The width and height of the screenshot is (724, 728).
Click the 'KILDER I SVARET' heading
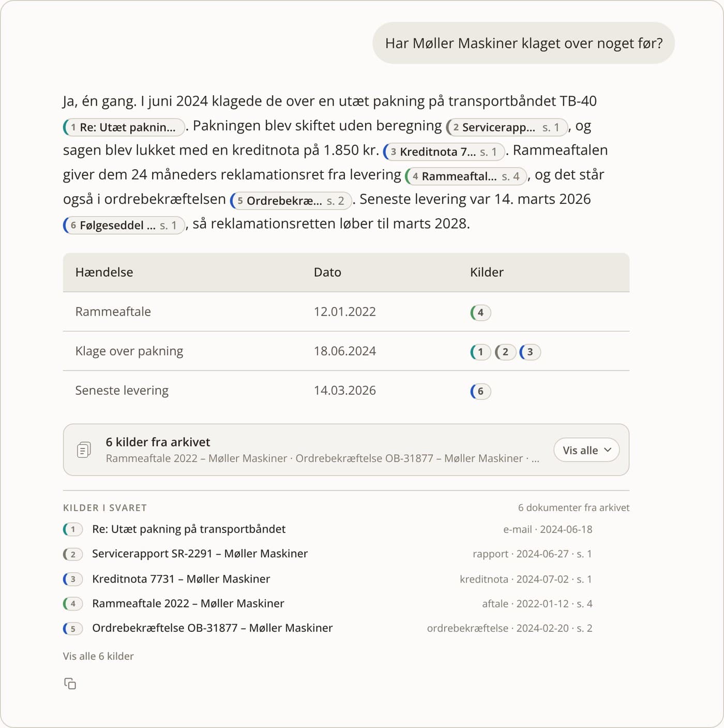(x=105, y=508)
